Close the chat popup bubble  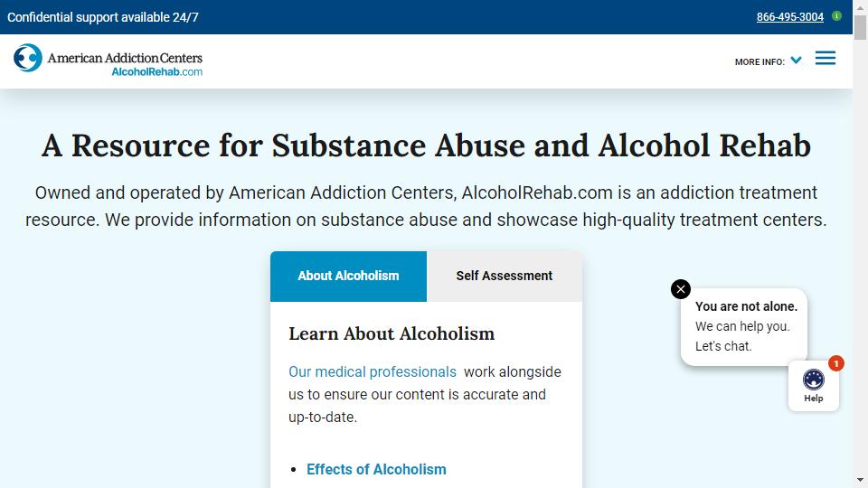point(680,289)
